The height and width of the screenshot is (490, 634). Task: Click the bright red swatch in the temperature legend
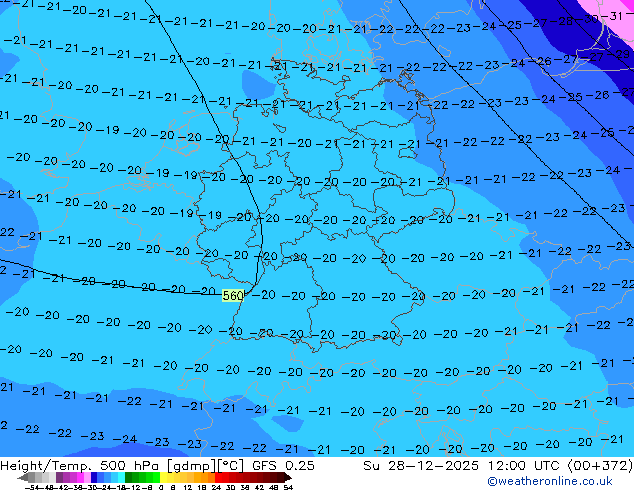[x=218, y=477]
